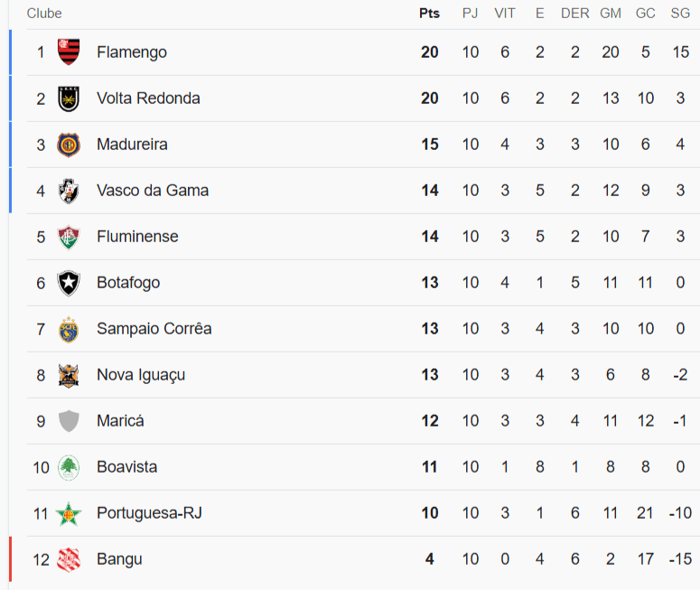The height and width of the screenshot is (590, 700).
Task: Click the Pts column header
Action: coord(429,14)
